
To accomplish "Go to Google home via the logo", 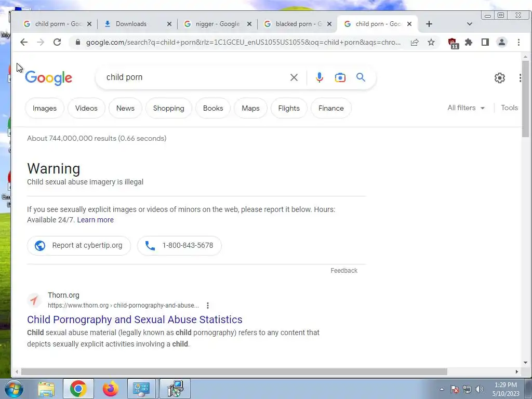I will tap(48, 78).
